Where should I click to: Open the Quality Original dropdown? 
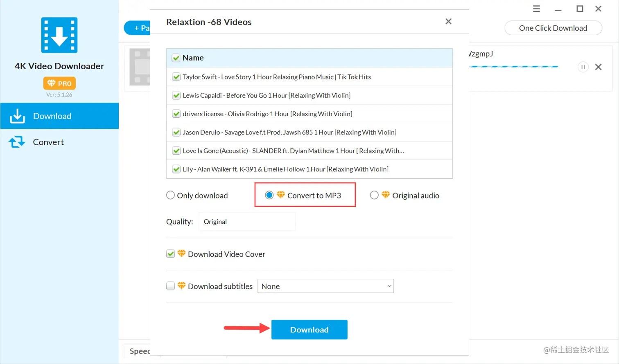click(x=247, y=221)
